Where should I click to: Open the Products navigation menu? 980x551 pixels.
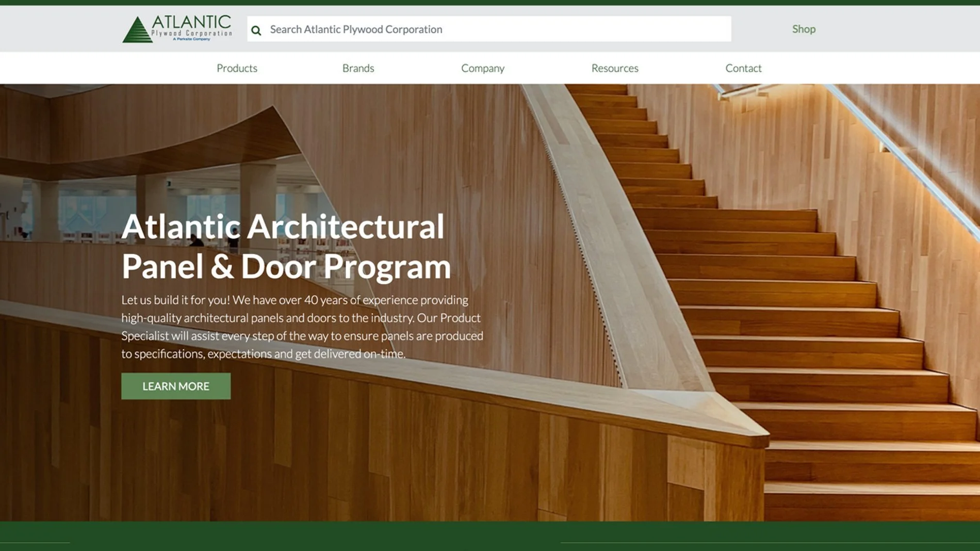coord(237,68)
